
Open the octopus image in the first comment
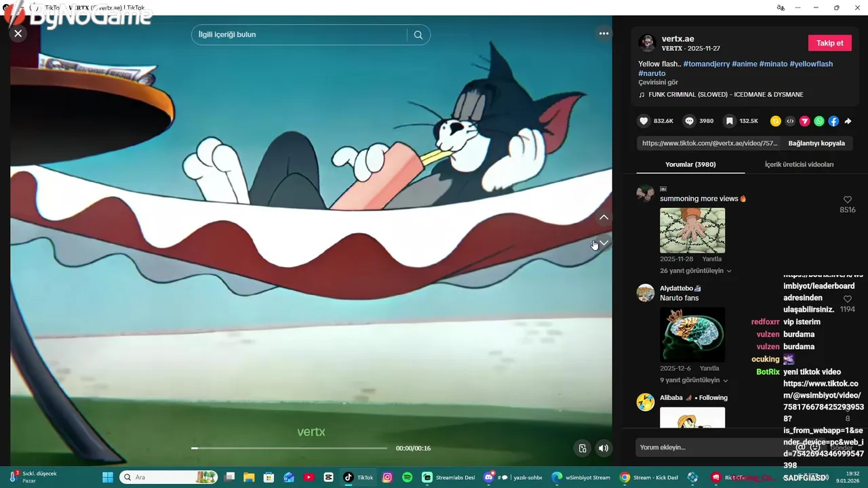[x=692, y=230]
